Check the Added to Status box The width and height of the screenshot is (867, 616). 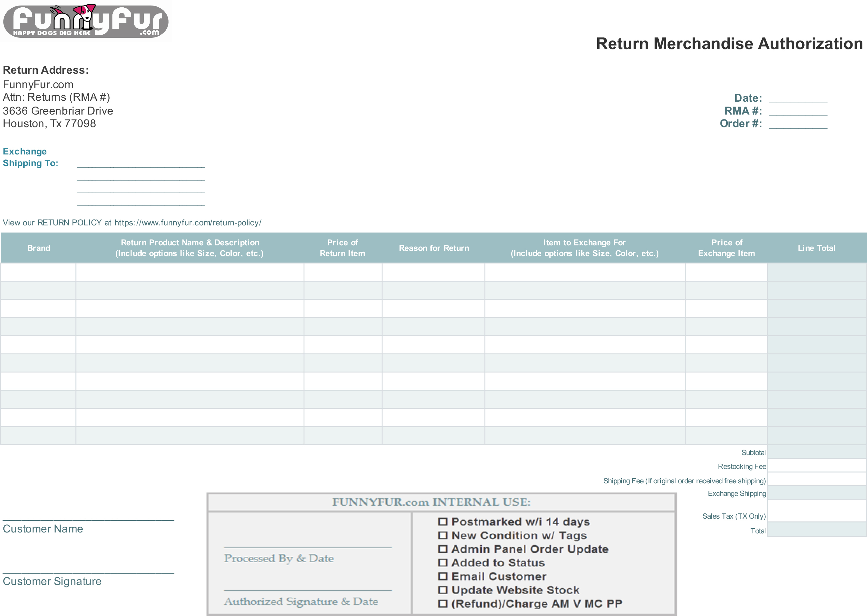tap(442, 563)
